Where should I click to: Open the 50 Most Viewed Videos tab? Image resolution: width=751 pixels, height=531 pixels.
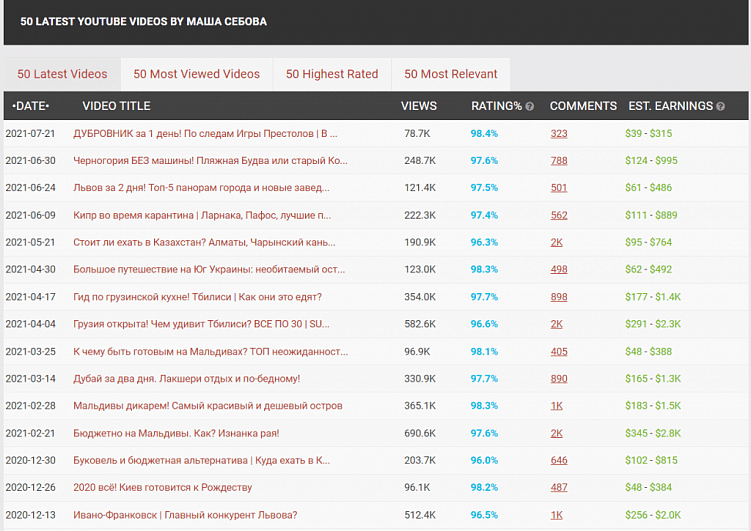coord(196,74)
